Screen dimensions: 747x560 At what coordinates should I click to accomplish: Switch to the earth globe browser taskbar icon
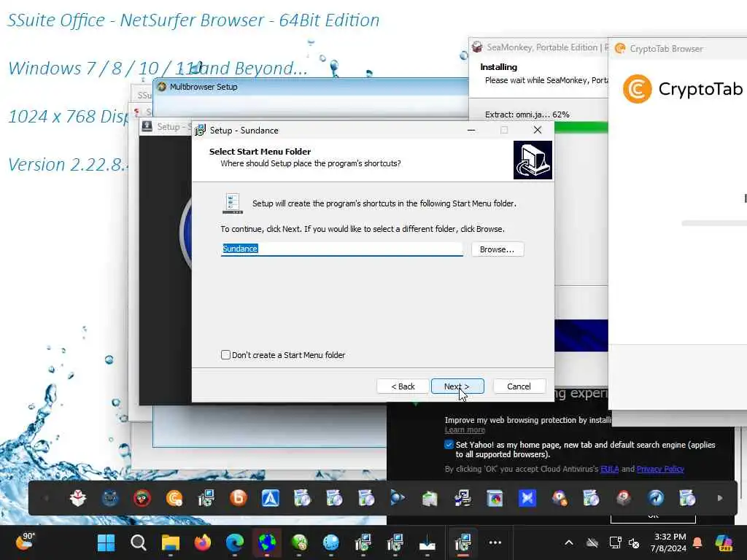[x=267, y=542]
